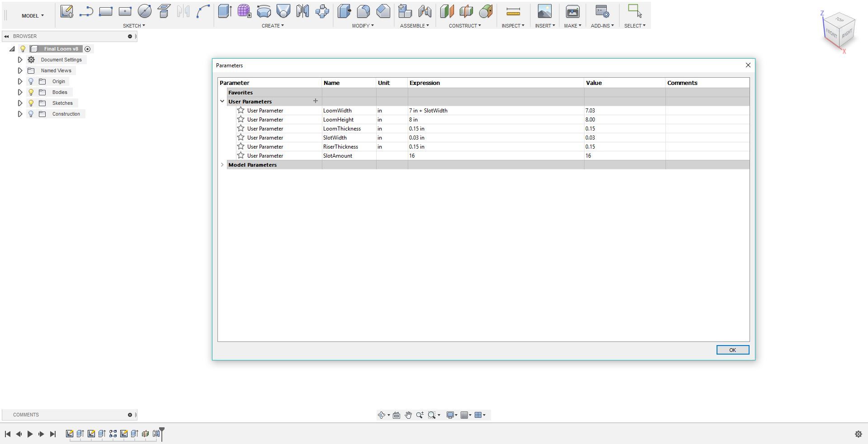The image size is (868, 444).
Task: Click the timeline end marker
Action: click(162, 434)
